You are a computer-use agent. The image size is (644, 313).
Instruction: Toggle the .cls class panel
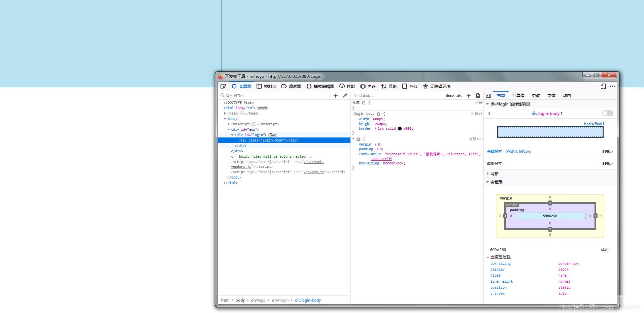tap(460, 96)
